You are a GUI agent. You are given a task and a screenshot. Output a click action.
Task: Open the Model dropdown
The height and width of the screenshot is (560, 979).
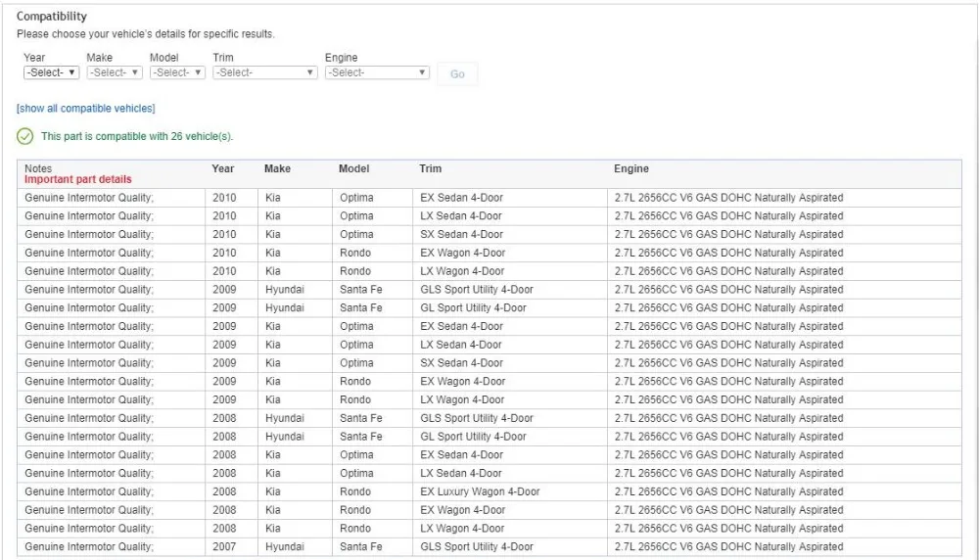[177, 72]
